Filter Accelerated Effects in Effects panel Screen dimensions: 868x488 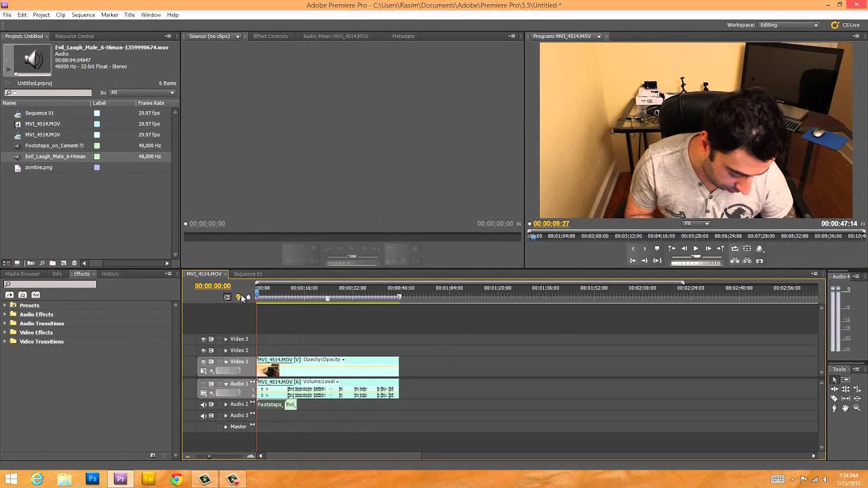pyautogui.click(x=9, y=295)
